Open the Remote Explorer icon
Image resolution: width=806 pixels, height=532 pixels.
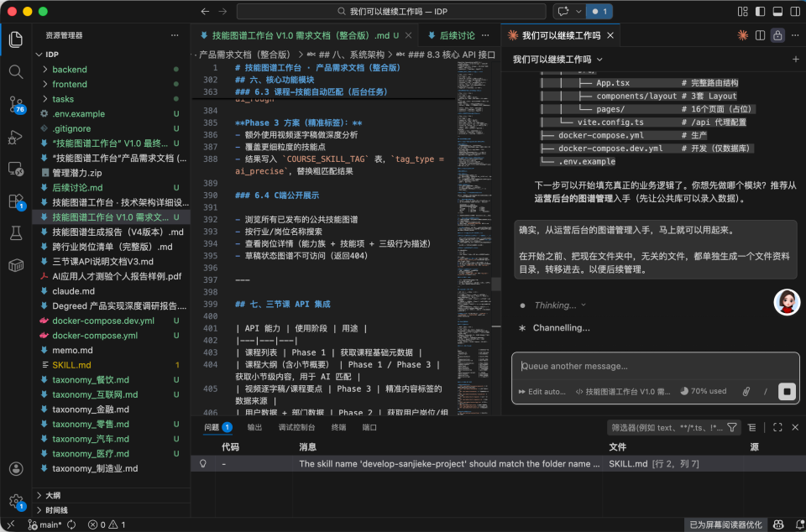click(16, 169)
